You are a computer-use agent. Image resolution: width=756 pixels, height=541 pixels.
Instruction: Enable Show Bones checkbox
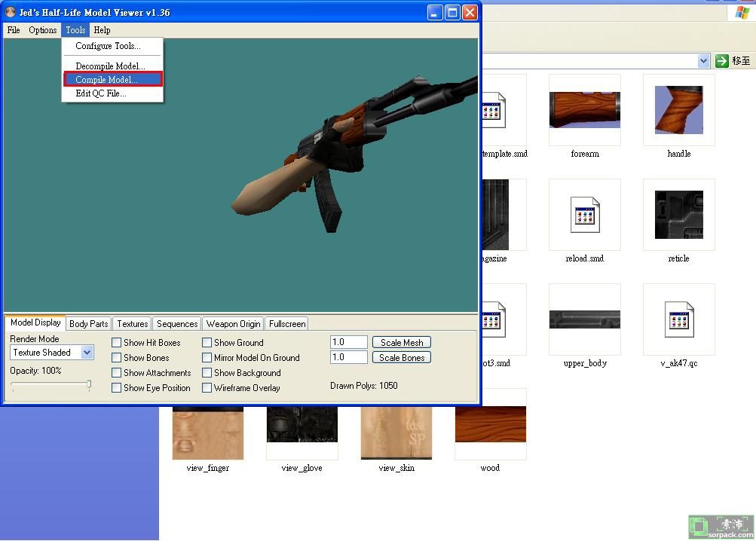(x=116, y=358)
